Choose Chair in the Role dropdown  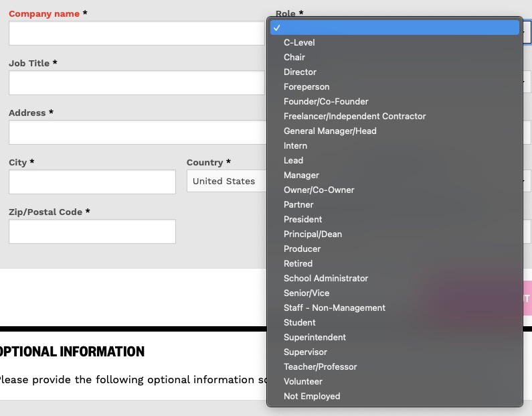point(294,57)
